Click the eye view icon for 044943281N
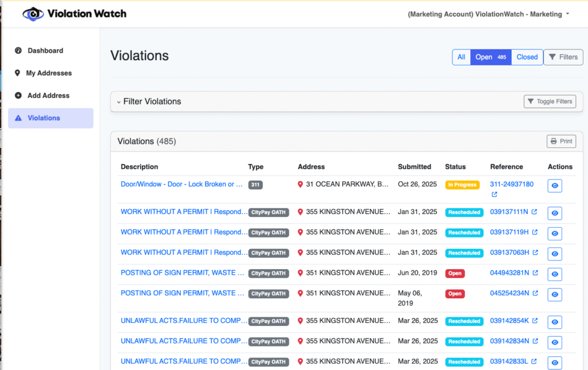The height and width of the screenshot is (370, 588). coord(555,274)
